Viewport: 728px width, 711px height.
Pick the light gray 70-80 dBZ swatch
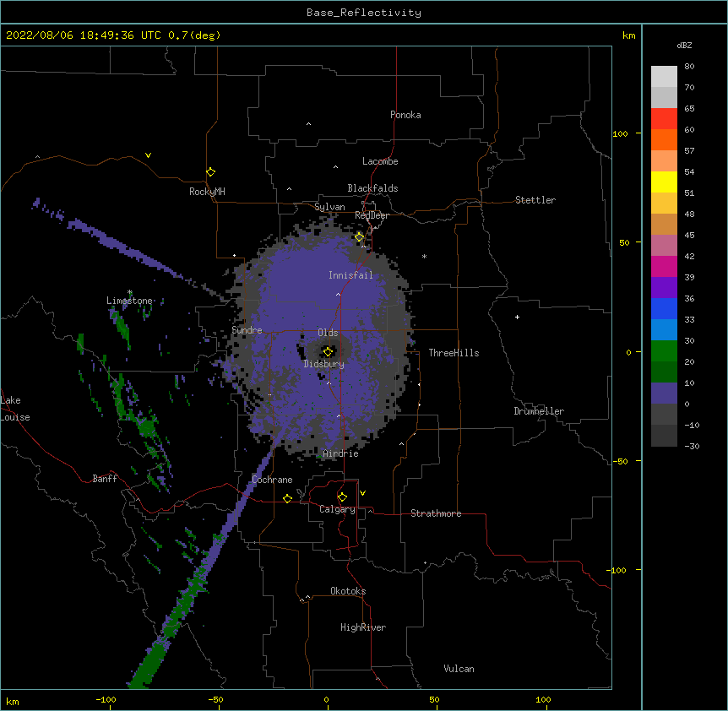pos(664,77)
